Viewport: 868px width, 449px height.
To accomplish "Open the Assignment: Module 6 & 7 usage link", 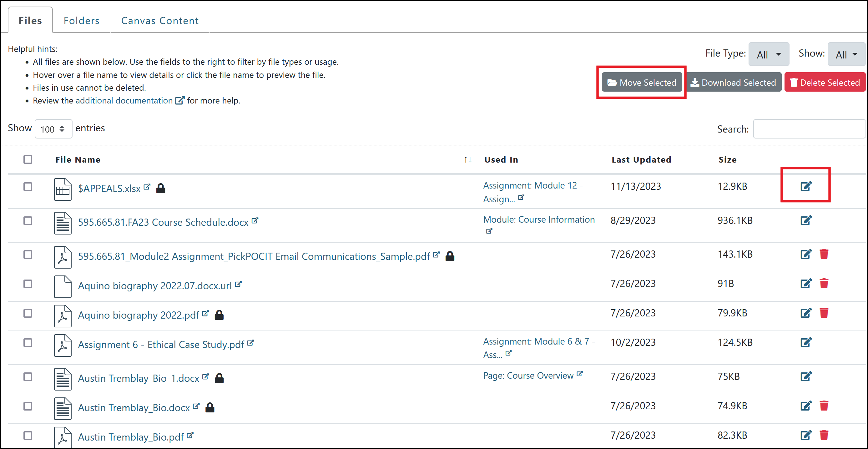I will 539,348.
